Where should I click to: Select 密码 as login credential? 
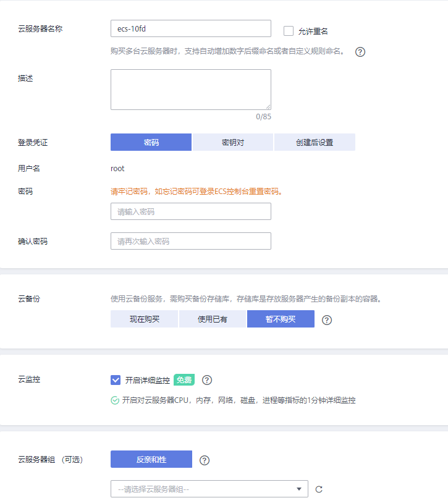(x=151, y=142)
